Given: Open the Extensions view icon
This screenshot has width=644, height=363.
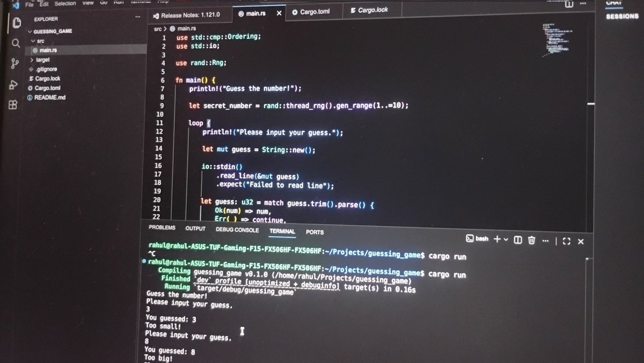Looking at the screenshot, I should 13,105.
